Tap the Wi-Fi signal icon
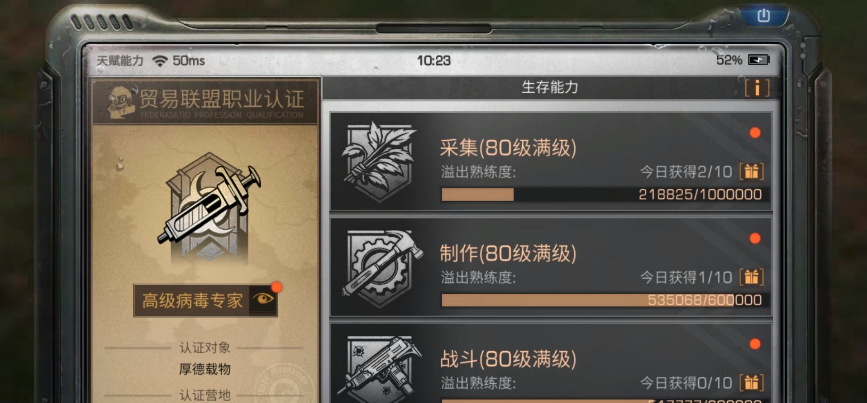 click(x=160, y=61)
